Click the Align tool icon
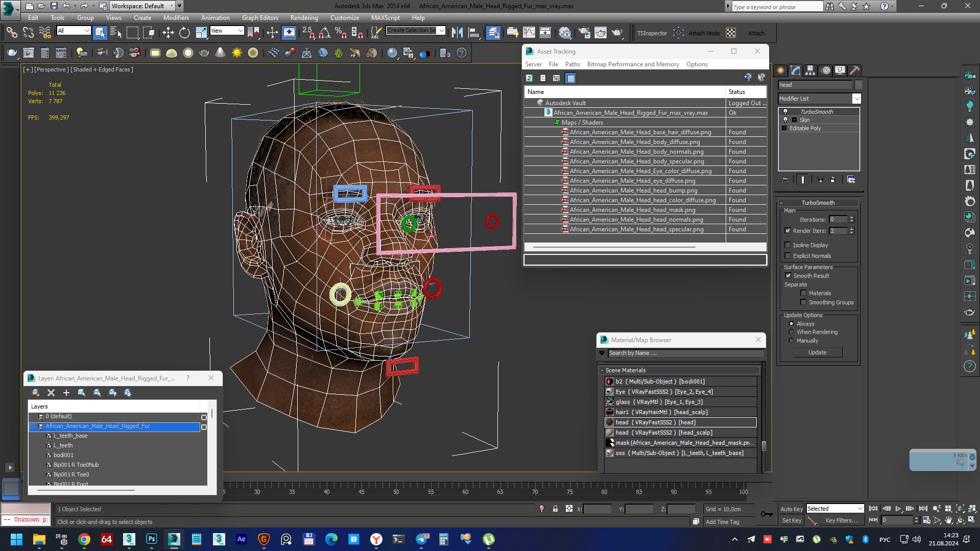This screenshot has height=551, width=980. 474,33
